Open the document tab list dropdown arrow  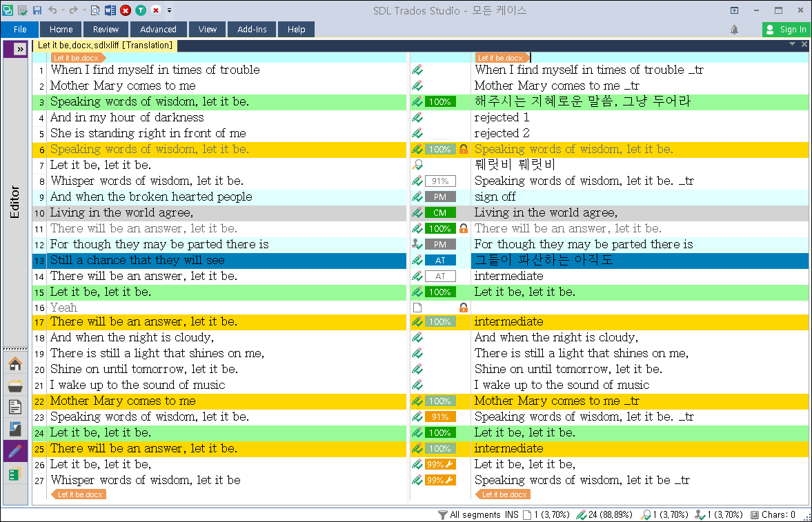point(792,45)
